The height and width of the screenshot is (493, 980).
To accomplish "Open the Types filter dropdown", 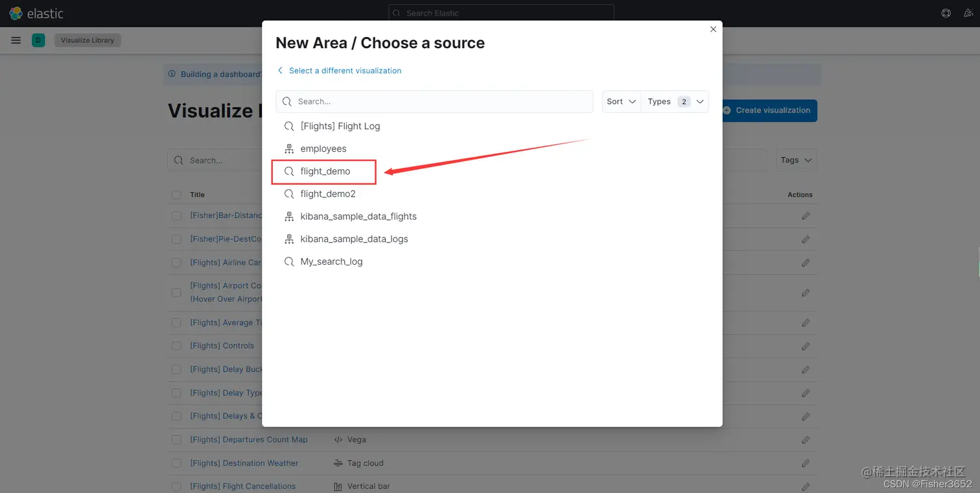I will point(674,102).
